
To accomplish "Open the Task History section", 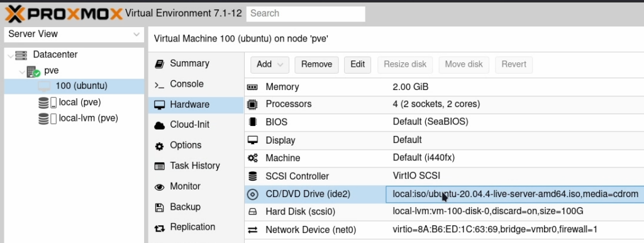I will click(196, 166).
